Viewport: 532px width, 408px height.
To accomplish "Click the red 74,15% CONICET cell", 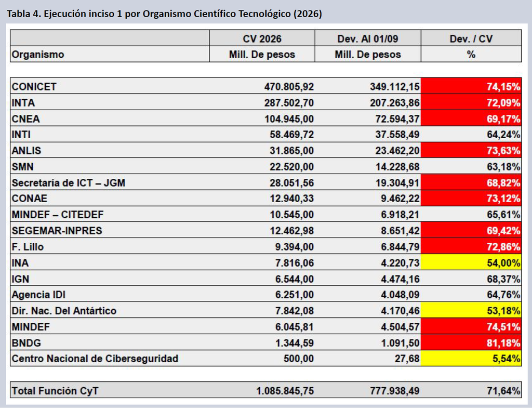I will [x=471, y=86].
